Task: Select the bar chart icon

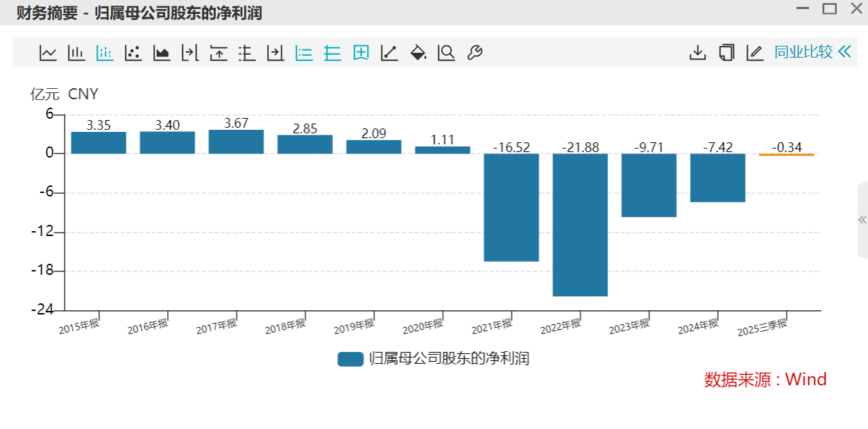Action: coord(76,53)
